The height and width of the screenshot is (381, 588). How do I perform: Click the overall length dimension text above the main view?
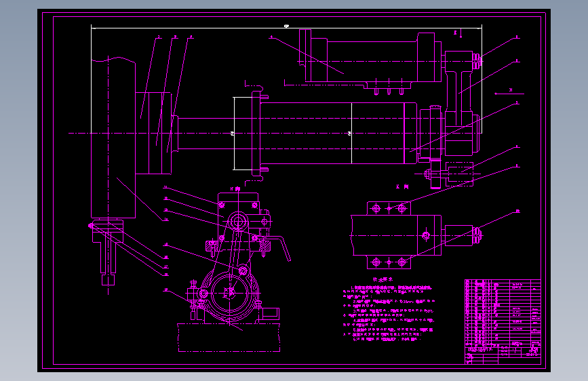286,26
